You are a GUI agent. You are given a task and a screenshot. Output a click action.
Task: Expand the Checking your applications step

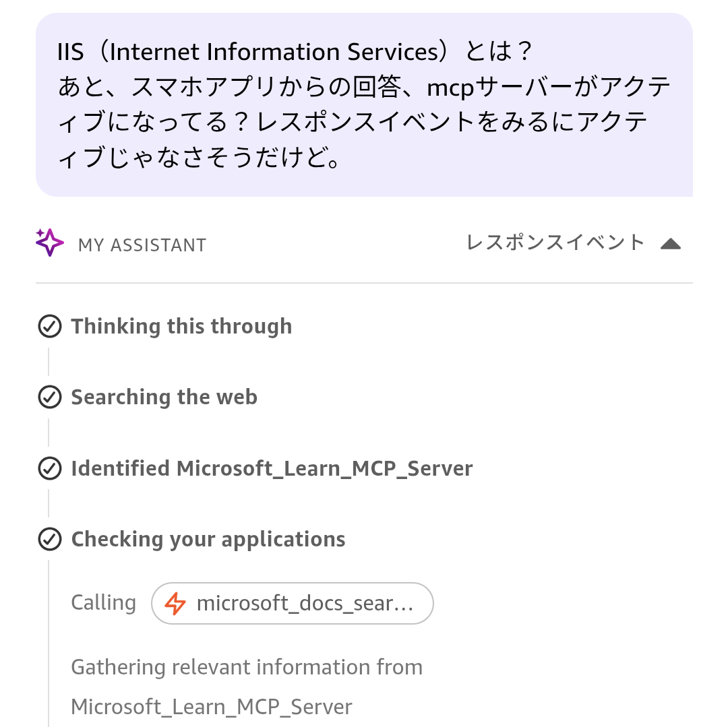click(x=208, y=540)
